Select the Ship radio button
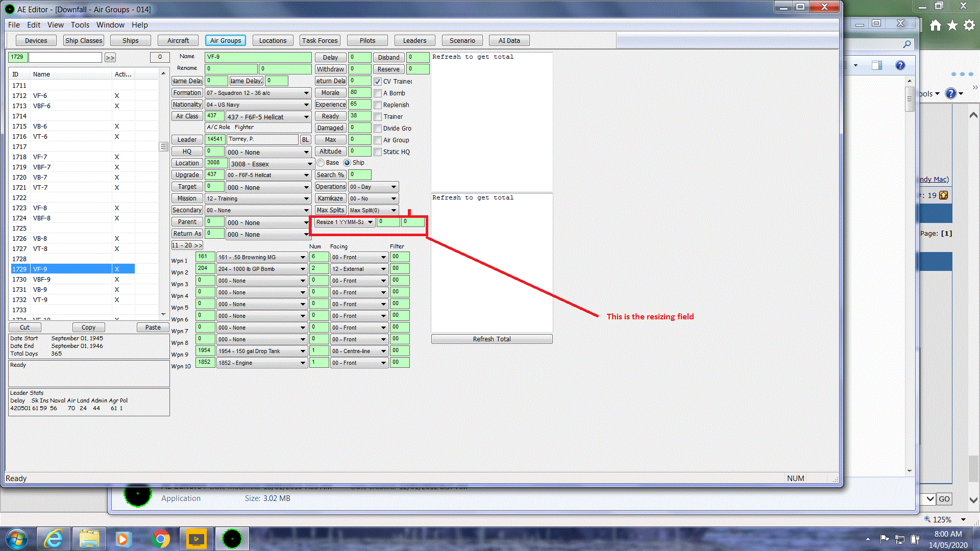The width and height of the screenshot is (980, 551). pyautogui.click(x=347, y=163)
